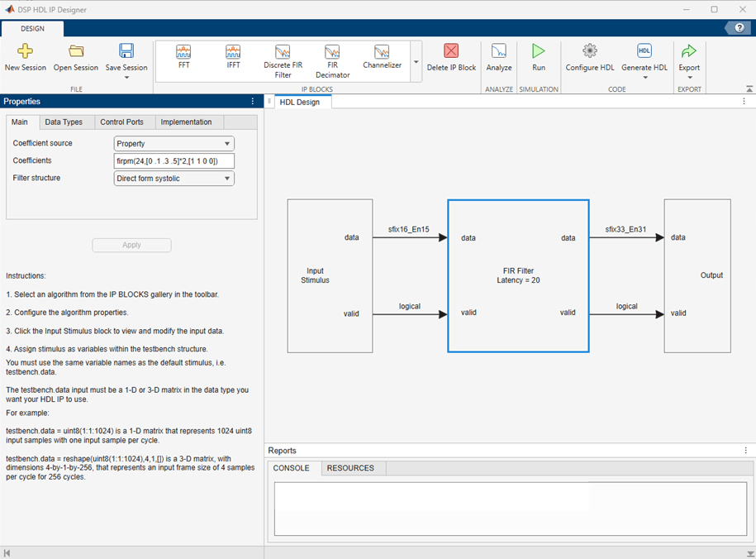Switch to the DESIGN ribbon tab
The height and width of the screenshot is (559, 756).
[32, 28]
